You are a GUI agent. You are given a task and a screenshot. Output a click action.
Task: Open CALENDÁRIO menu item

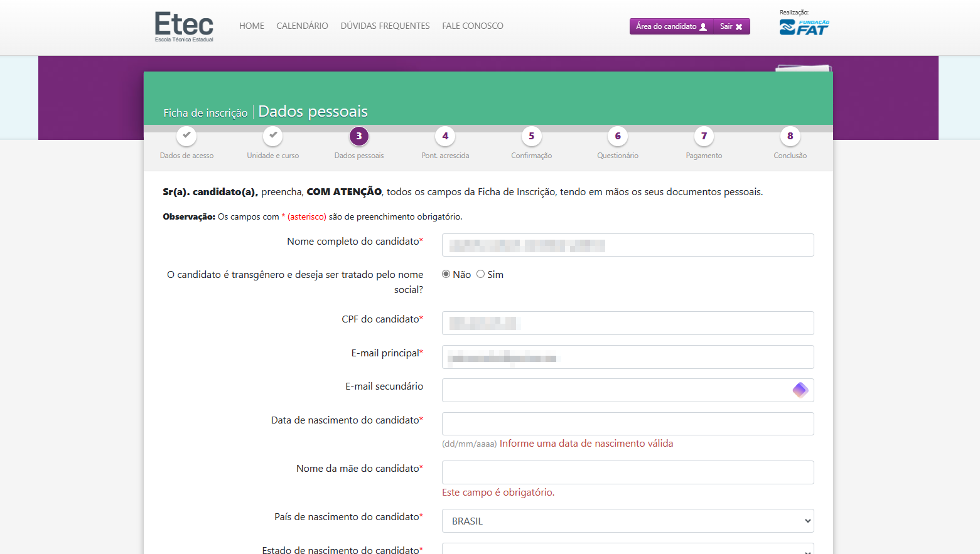[x=302, y=26]
